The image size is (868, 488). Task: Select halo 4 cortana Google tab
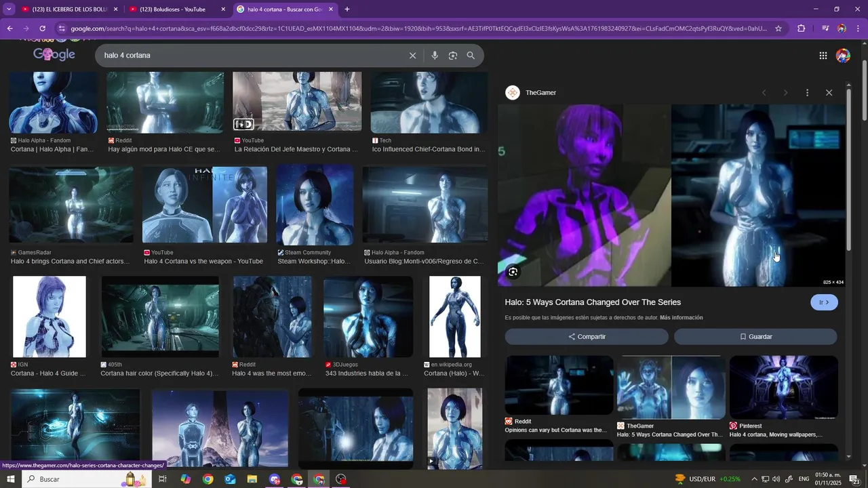tap(285, 9)
